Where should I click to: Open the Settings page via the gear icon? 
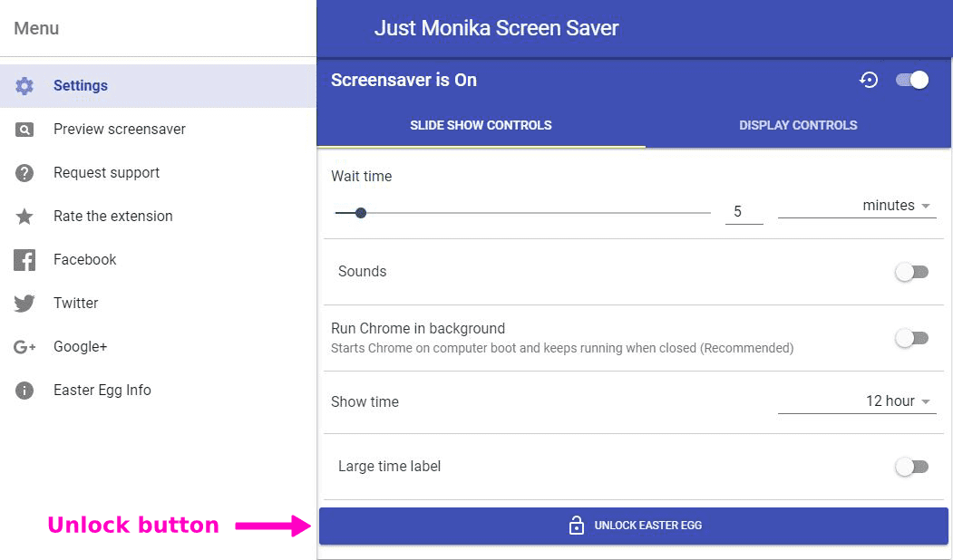[x=25, y=85]
